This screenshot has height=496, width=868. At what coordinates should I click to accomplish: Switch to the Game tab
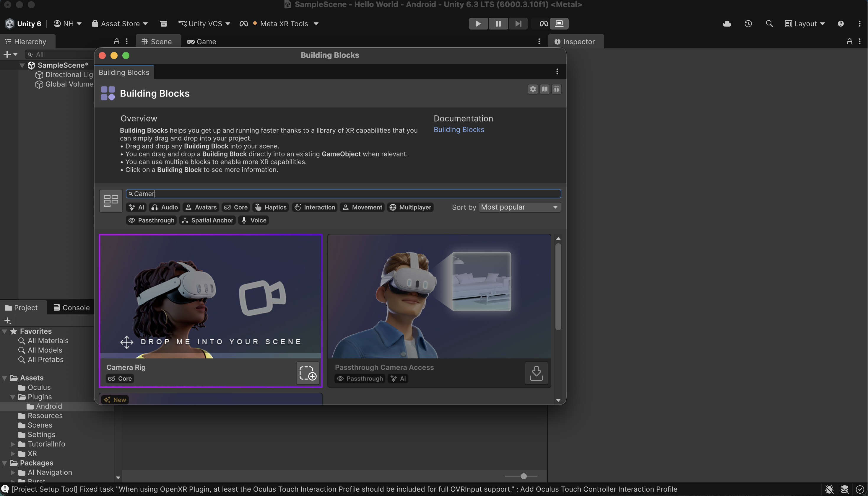201,41
